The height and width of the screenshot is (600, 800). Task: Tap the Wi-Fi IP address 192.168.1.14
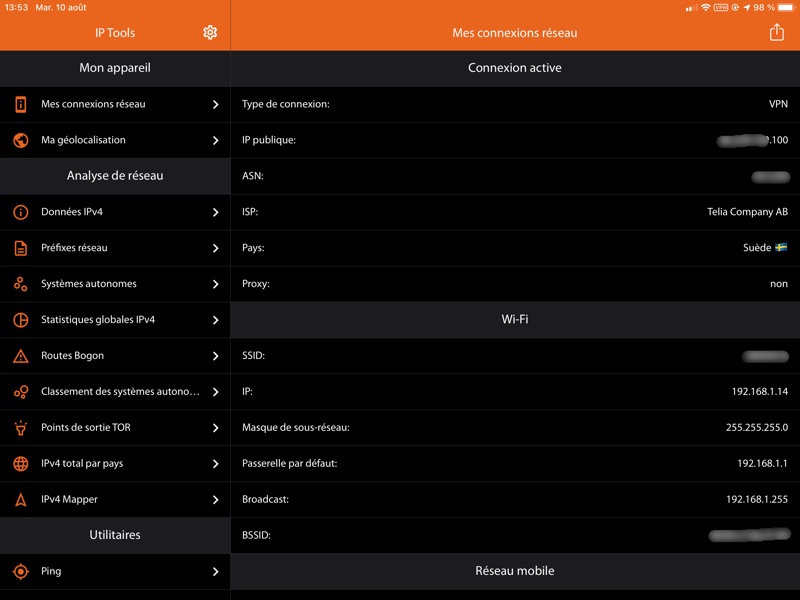click(x=759, y=392)
